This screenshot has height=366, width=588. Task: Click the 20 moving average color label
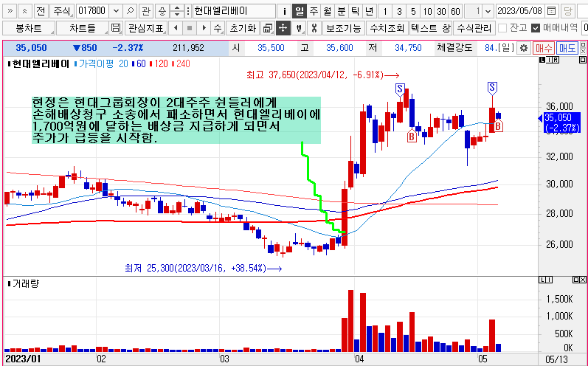[123, 63]
